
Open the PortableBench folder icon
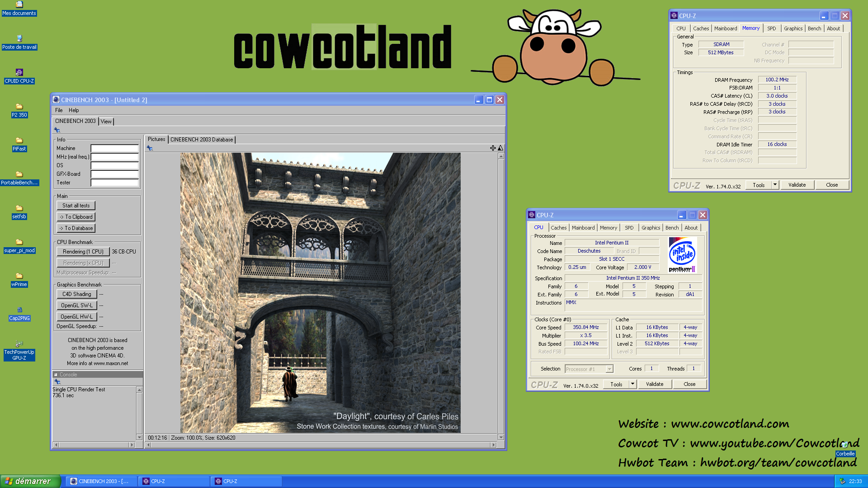(19, 178)
